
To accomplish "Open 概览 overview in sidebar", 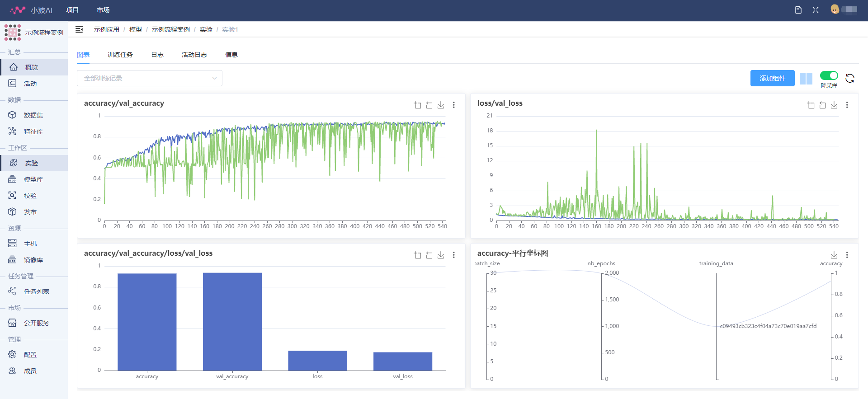I will (x=34, y=67).
